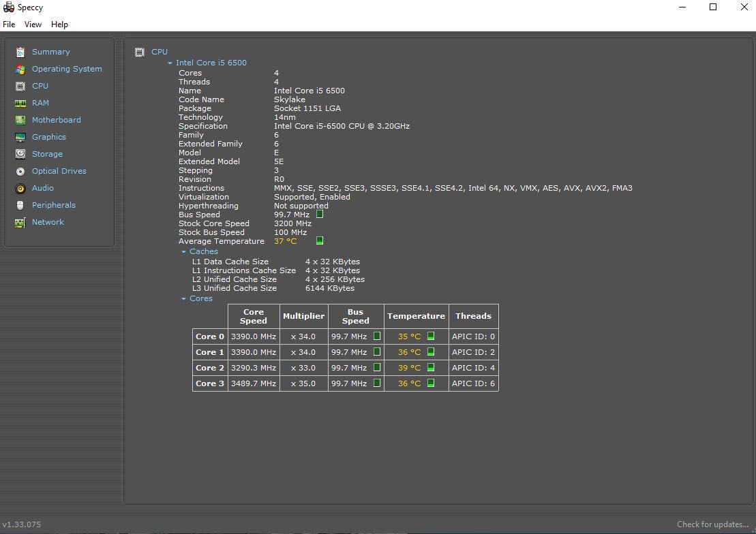
Task: Click the Core 3 row label
Action: tap(210, 383)
